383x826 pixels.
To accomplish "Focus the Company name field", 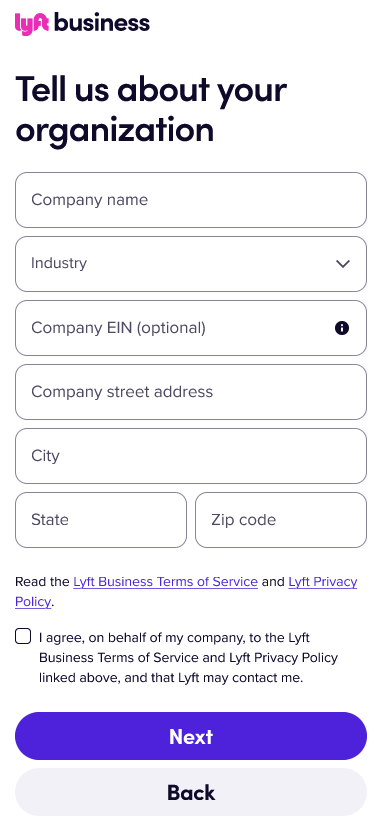I will 191,200.
